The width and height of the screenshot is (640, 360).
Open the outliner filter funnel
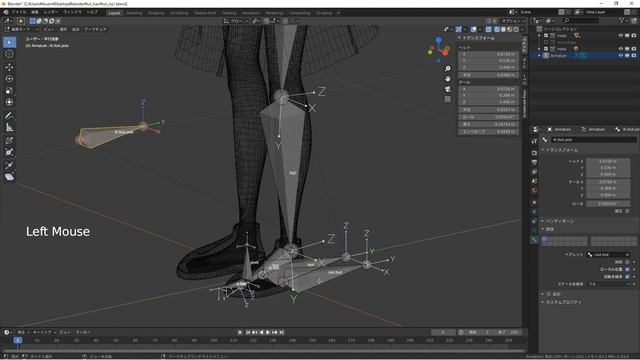(621, 20)
